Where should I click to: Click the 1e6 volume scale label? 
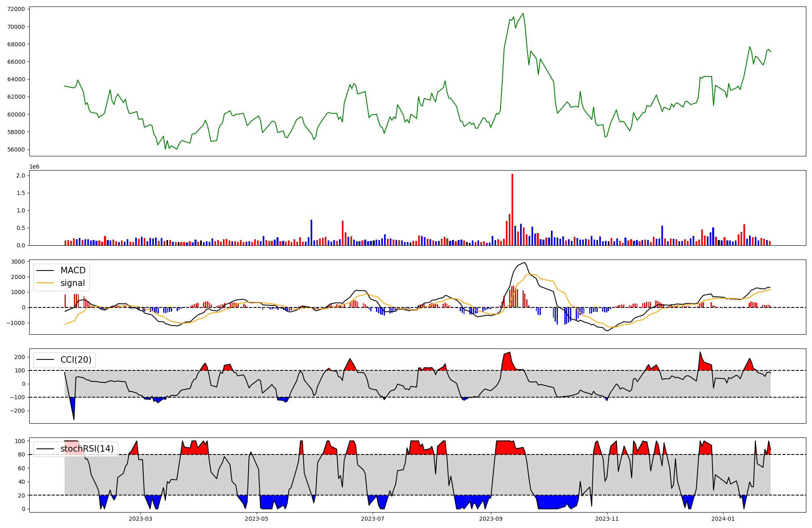34,167
